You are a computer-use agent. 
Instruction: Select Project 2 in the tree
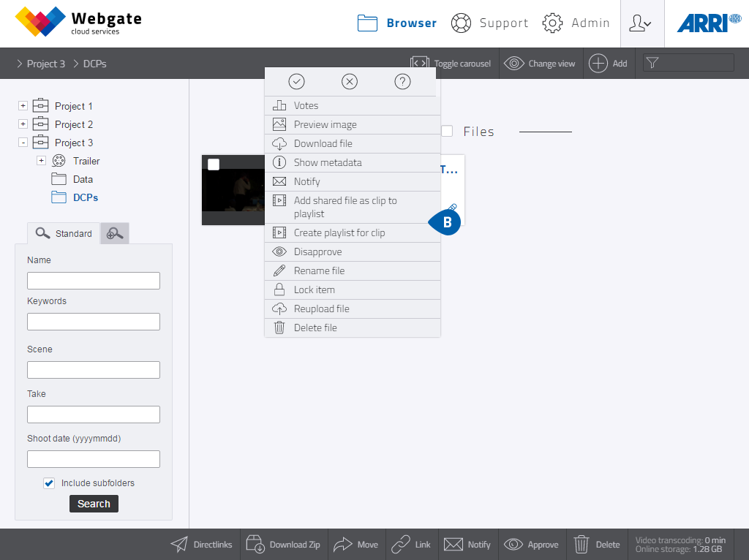(x=74, y=124)
